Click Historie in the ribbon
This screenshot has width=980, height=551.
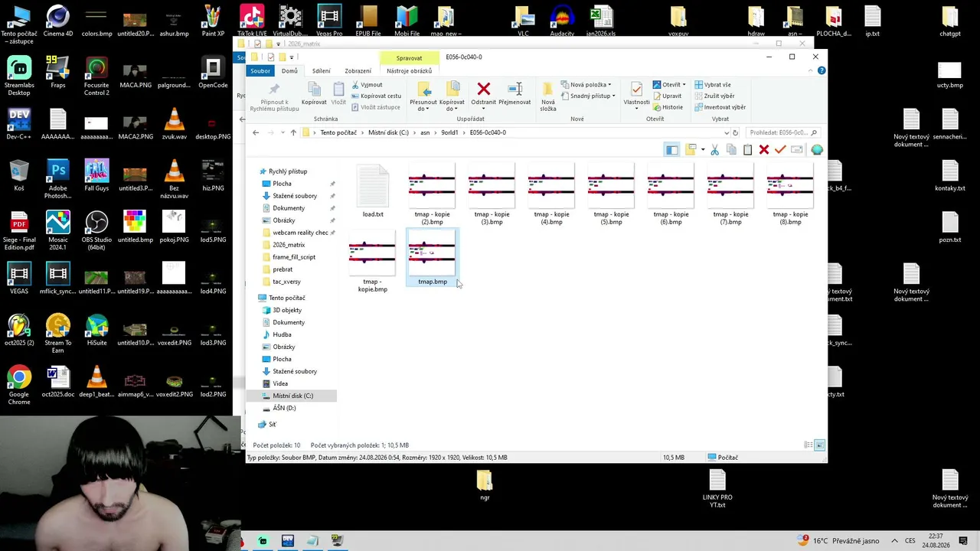point(668,107)
